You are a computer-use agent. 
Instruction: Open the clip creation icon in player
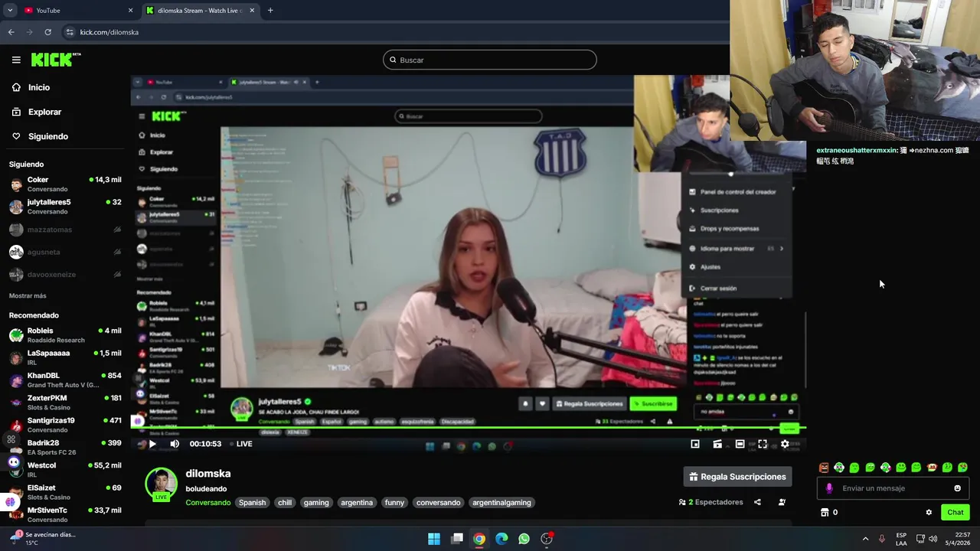tap(717, 444)
